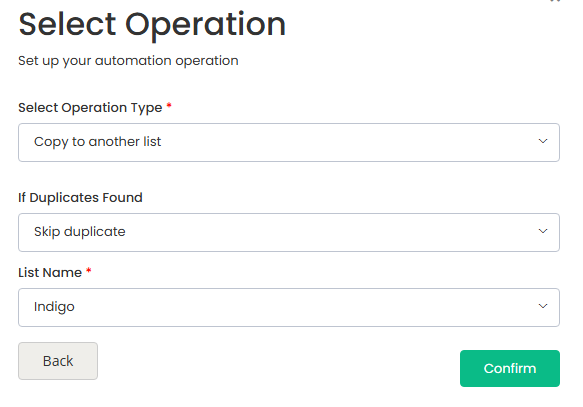
Task: Open the Select Operation Type dropdown
Action: coord(289,142)
